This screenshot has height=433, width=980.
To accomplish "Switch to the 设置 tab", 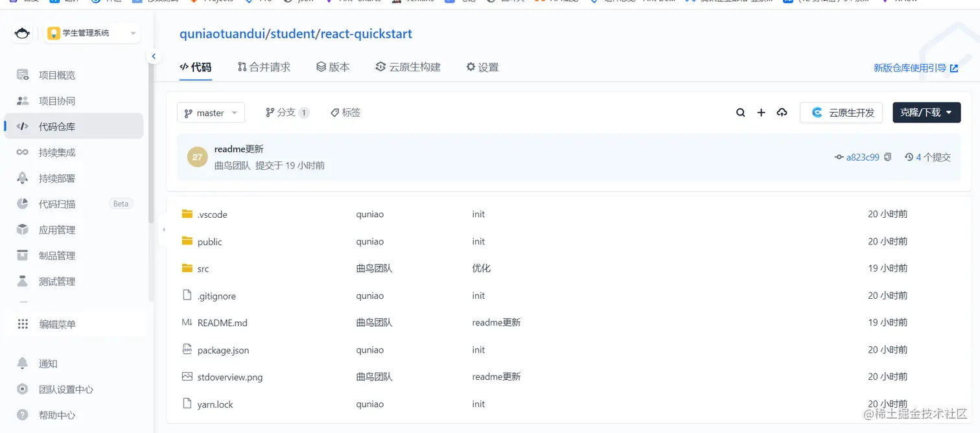I will click(x=483, y=67).
